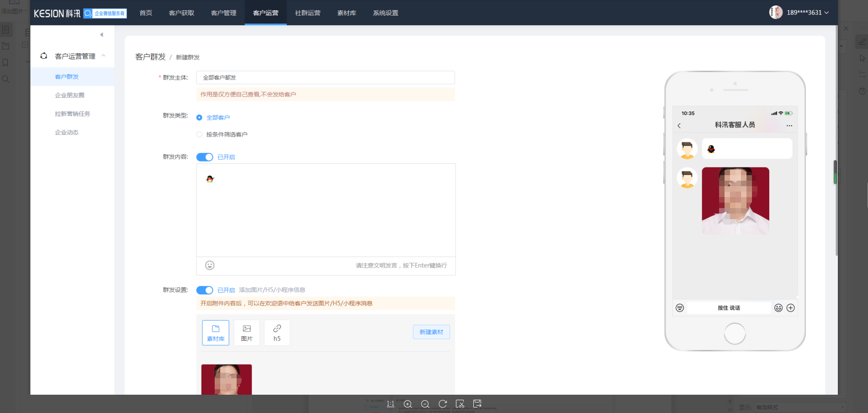
Task: Click the zoom in magnifier icon
Action: [x=408, y=404]
